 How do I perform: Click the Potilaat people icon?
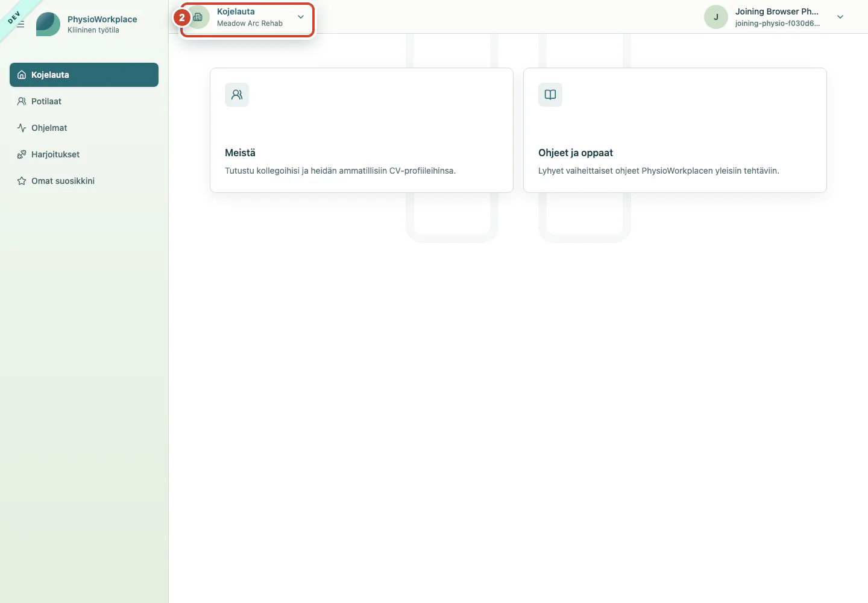coord(22,101)
